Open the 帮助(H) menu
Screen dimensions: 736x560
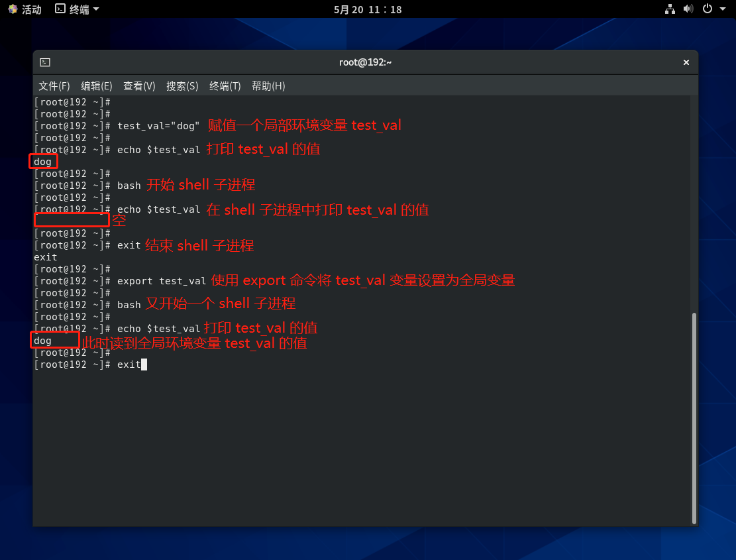(x=268, y=86)
